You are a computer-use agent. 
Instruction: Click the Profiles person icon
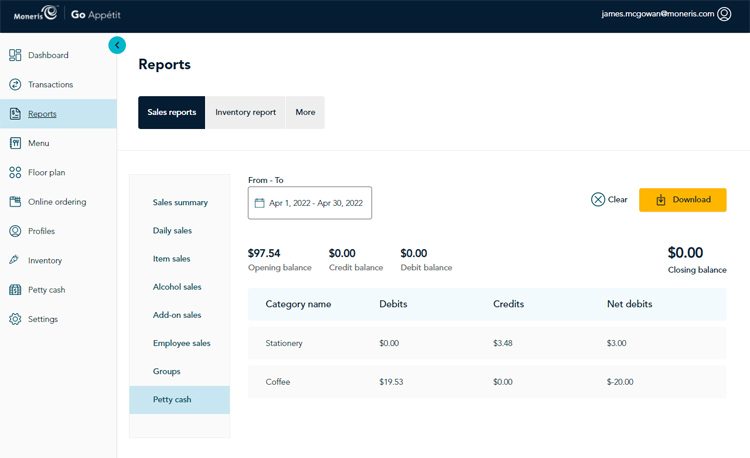pyautogui.click(x=15, y=231)
